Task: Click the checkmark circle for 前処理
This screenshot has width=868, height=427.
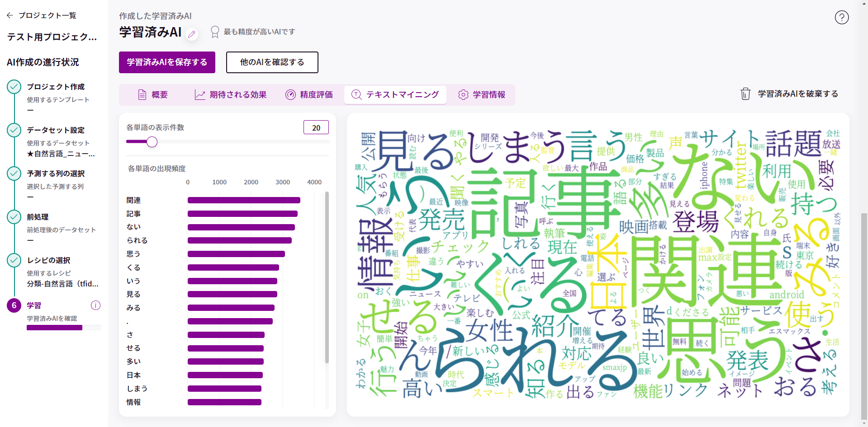Action: [14, 217]
